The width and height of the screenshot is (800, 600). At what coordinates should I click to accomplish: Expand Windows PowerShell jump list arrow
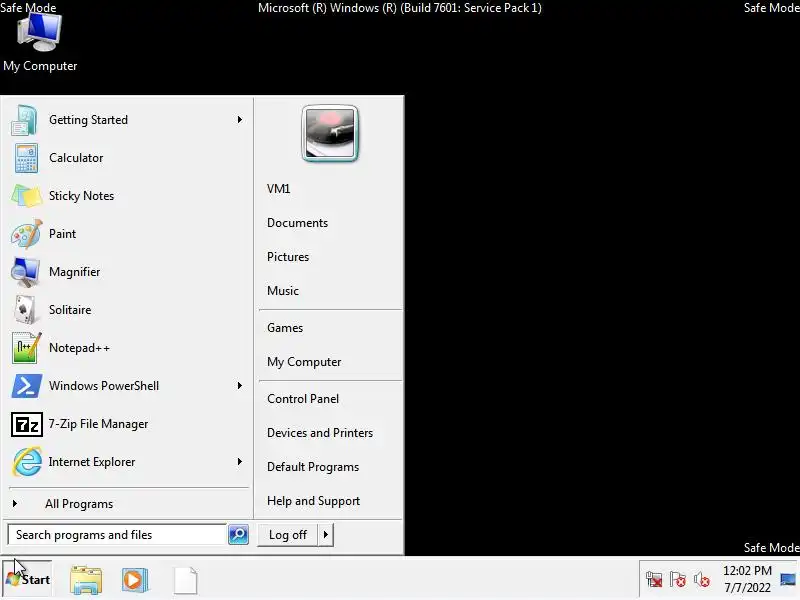[x=240, y=386]
